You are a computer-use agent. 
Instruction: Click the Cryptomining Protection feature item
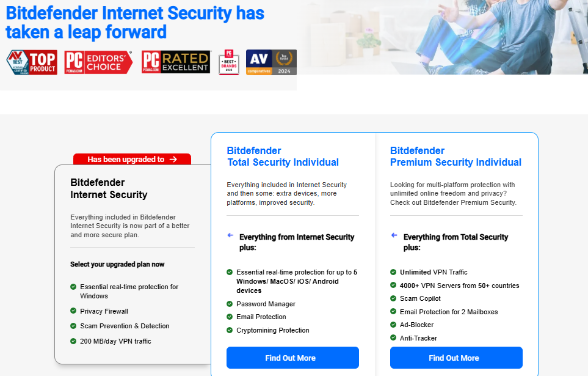pyautogui.click(x=272, y=330)
